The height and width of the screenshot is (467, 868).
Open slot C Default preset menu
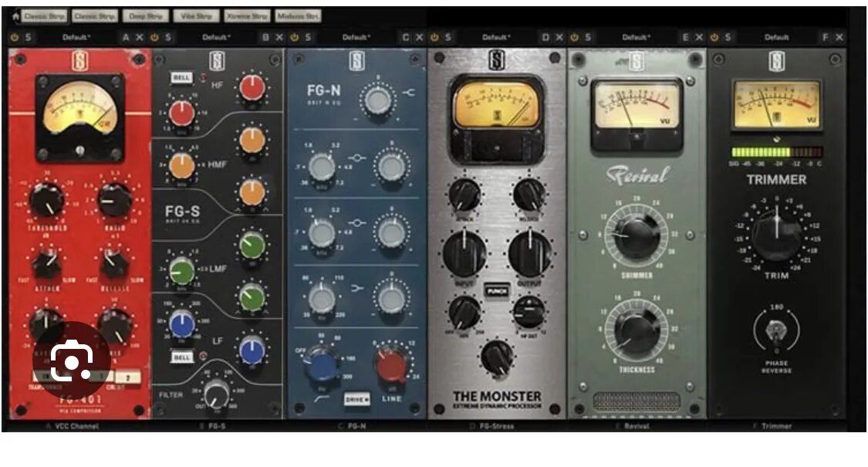[x=356, y=38]
